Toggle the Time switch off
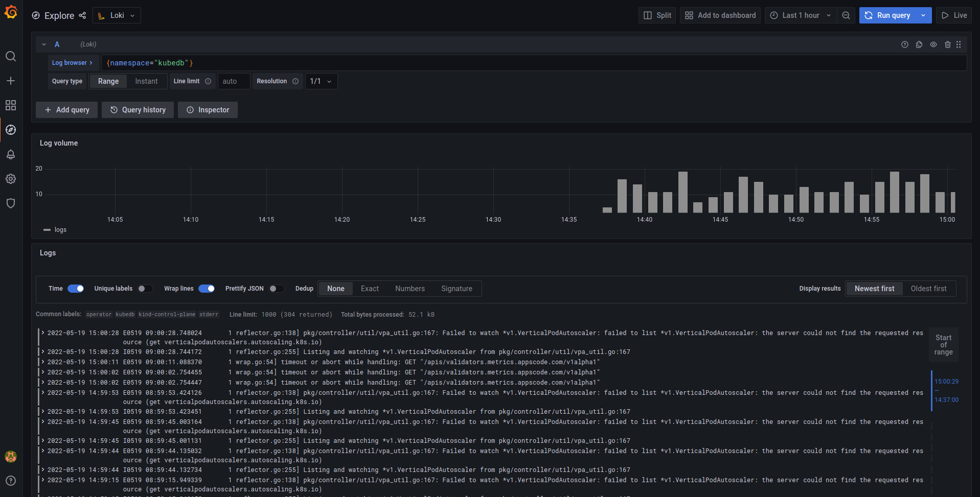The image size is (980, 497). click(x=76, y=289)
